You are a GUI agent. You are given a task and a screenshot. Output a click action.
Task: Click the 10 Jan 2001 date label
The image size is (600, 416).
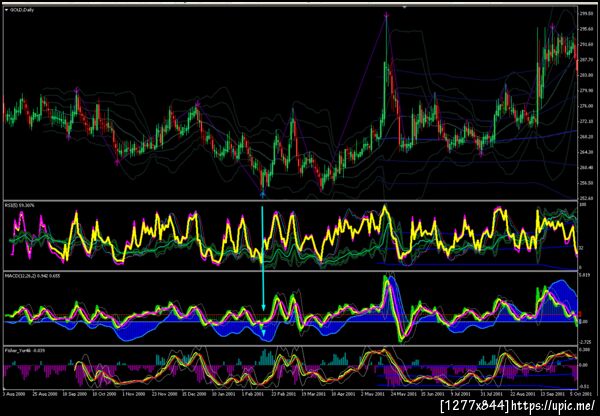pos(223,393)
